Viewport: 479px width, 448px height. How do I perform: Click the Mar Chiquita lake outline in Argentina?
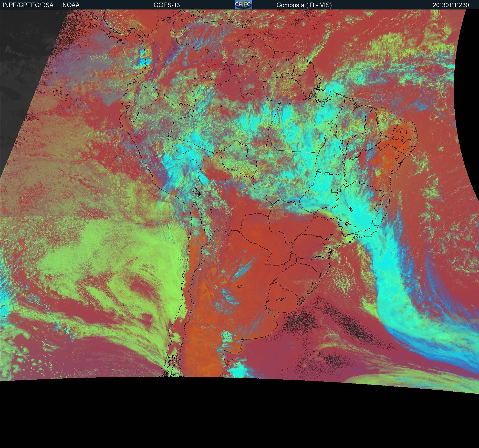pyautogui.click(x=240, y=286)
